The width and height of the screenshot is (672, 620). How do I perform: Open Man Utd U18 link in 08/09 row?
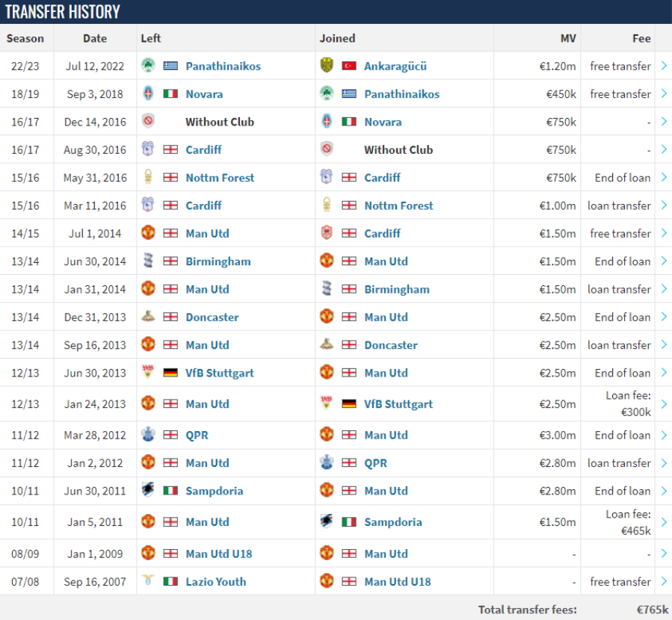[218, 554]
